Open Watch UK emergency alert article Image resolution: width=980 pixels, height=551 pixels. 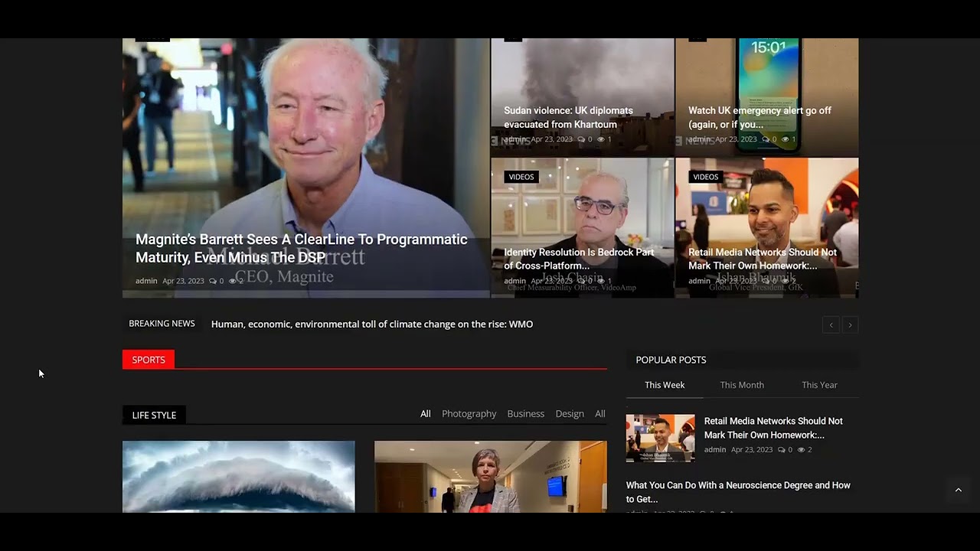(759, 117)
